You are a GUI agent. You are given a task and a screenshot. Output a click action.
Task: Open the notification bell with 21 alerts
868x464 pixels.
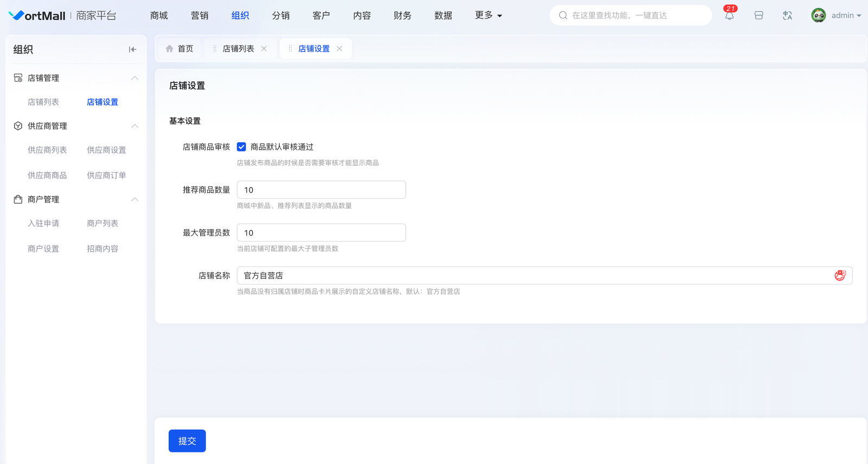tap(729, 15)
